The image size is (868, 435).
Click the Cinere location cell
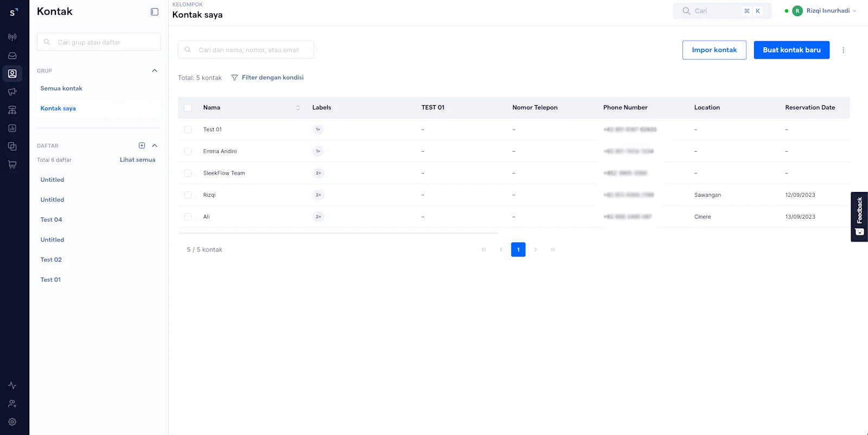[x=703, y=216]
